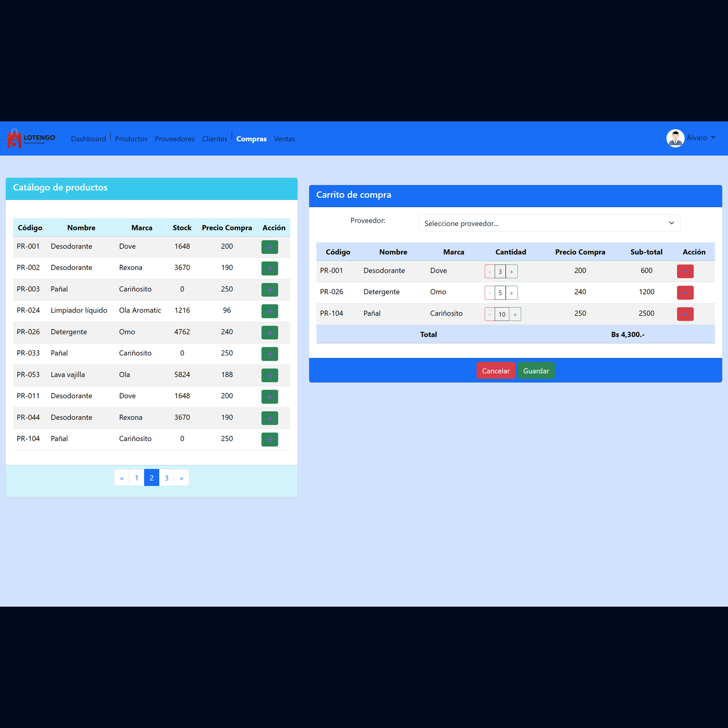This screenshot has height=728, width=728.
Task: Go to next catalog page arrow
Action: pyautogui.click(x=181, y=478)
